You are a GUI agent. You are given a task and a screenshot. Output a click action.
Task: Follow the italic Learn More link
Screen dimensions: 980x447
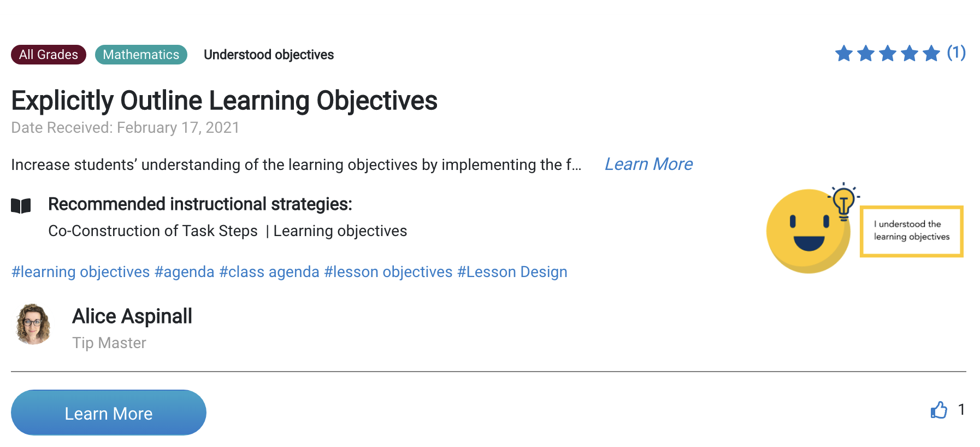click(648, 164)
